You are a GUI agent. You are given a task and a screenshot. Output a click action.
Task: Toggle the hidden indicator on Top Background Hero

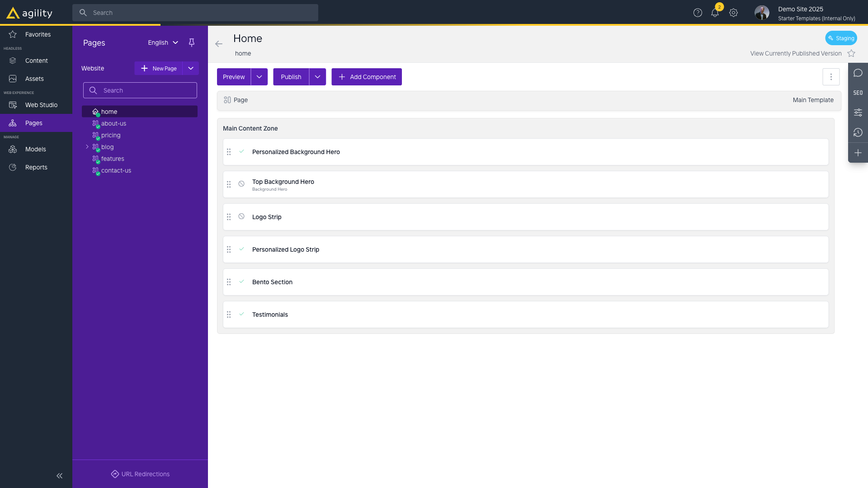click(x=241, y=184)
